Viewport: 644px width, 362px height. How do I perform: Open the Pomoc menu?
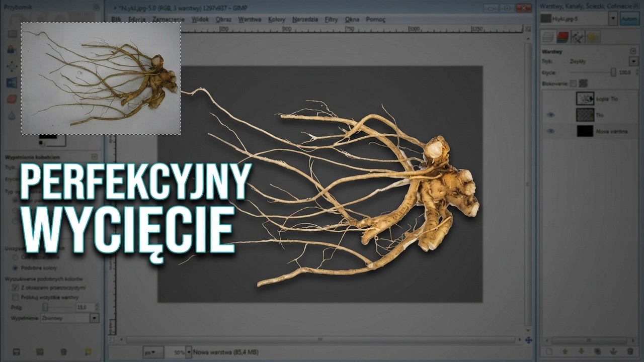click(x=375, y=20)
